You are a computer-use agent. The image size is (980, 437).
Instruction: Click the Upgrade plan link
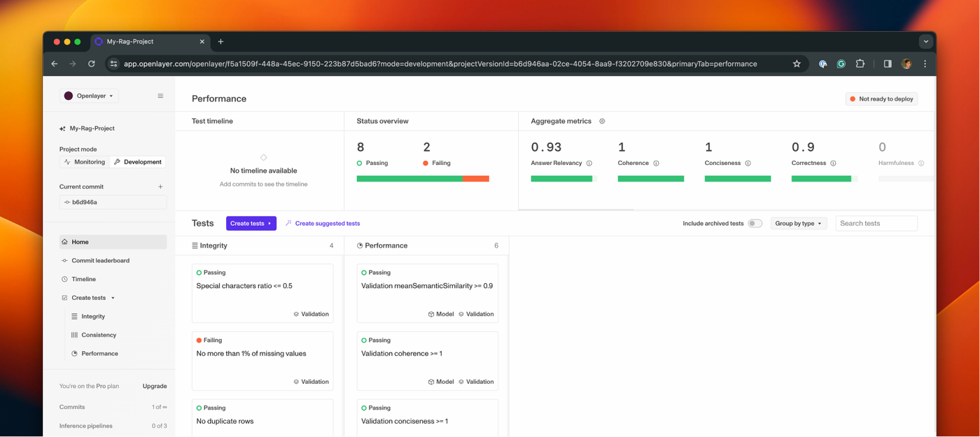(x=155, y=386)
